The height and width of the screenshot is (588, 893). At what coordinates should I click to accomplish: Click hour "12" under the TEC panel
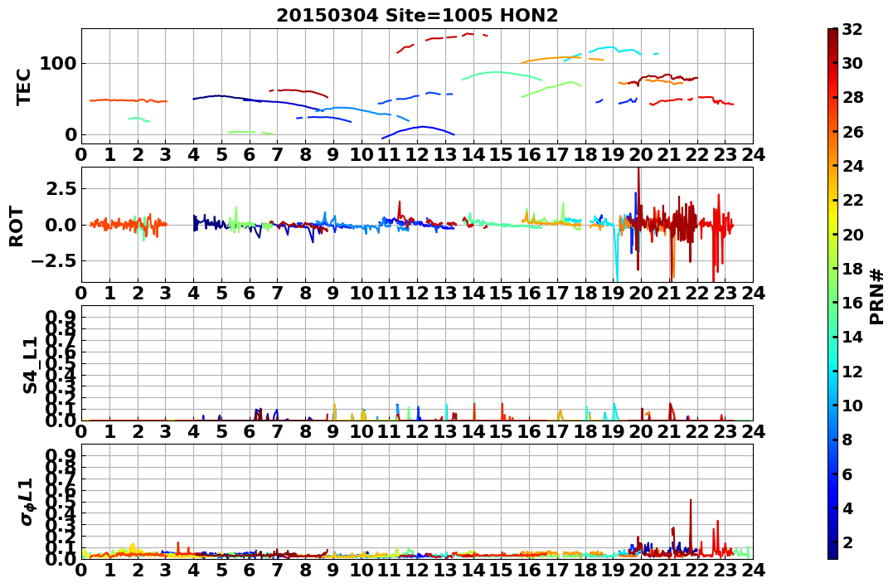(417, 154)
